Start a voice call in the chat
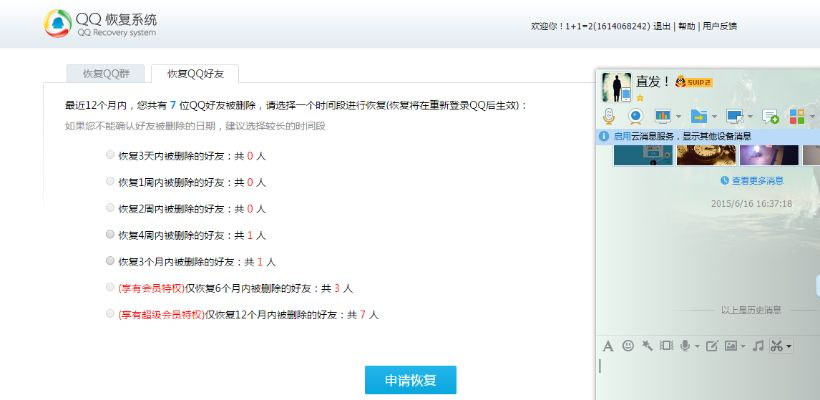 tap(608, 116)
